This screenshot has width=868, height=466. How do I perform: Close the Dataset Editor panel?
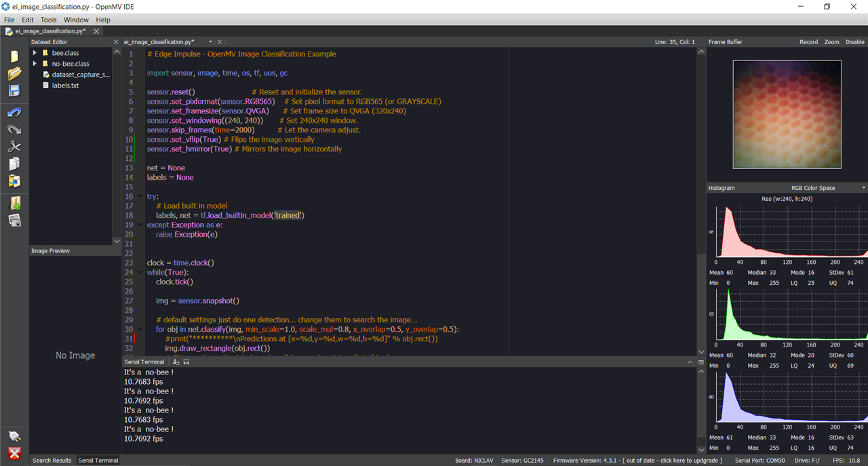coord(117,42)
